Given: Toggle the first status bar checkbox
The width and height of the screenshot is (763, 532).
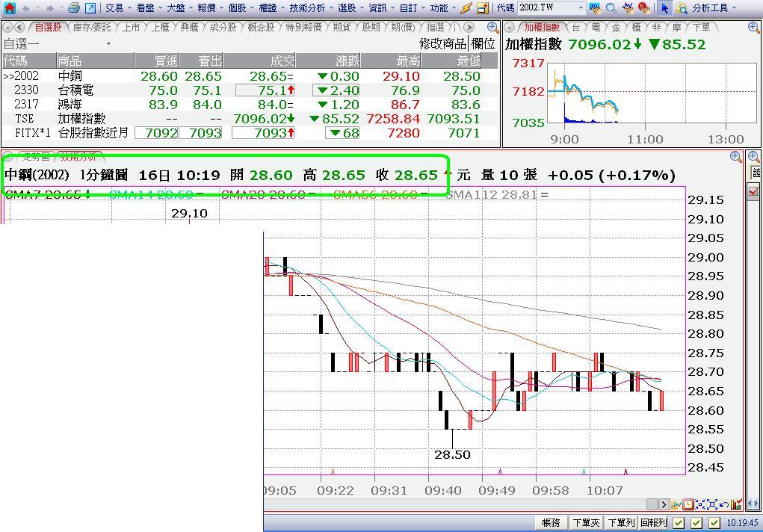Looking at the screenshot, I should tap(679, 523).
